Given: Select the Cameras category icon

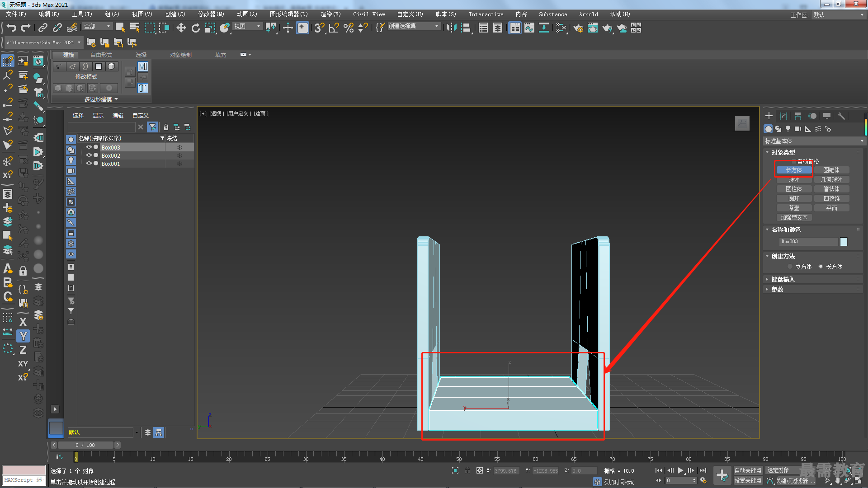Looking at the screenshot, I should 798,129.
